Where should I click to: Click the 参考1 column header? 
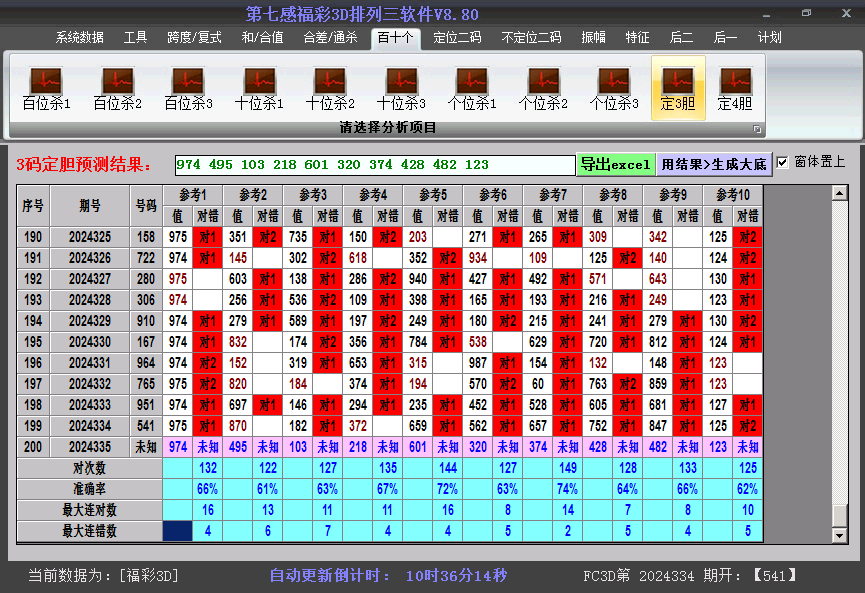tap(193, 195)
